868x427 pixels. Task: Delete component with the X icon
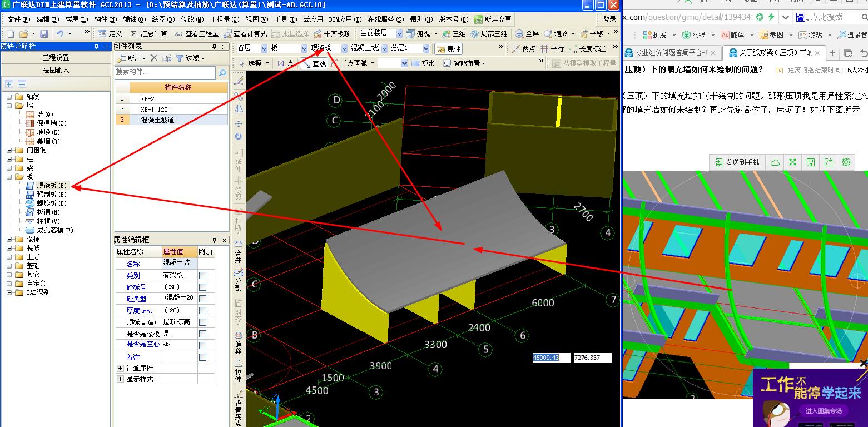(154, 58)
